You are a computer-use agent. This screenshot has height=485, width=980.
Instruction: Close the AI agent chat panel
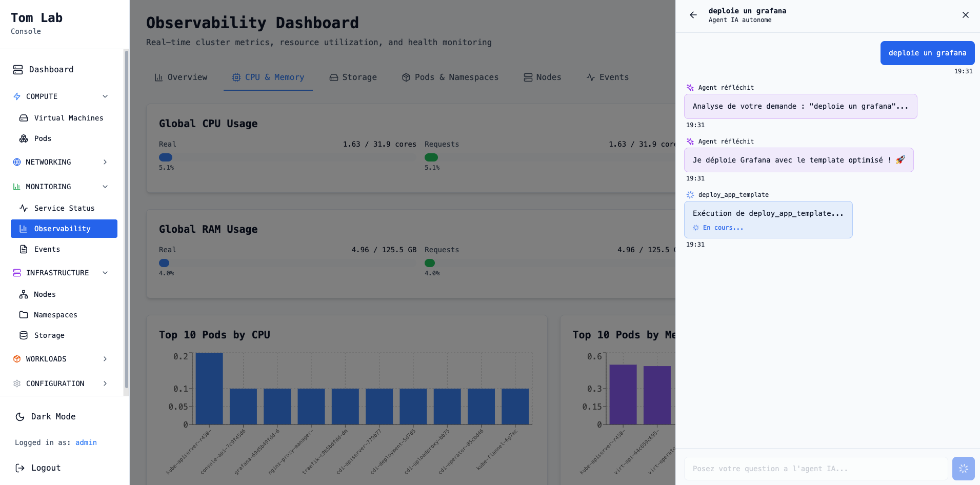click(965, 15)
